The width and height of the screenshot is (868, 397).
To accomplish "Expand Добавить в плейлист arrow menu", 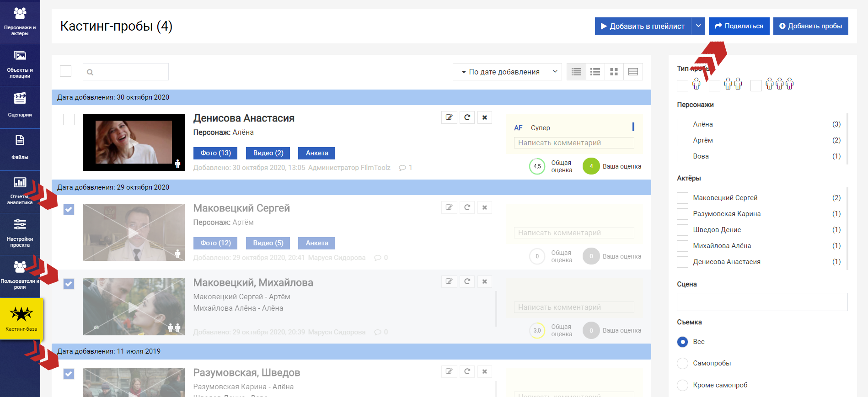I will pyautogui.click(x=698, y=26).
